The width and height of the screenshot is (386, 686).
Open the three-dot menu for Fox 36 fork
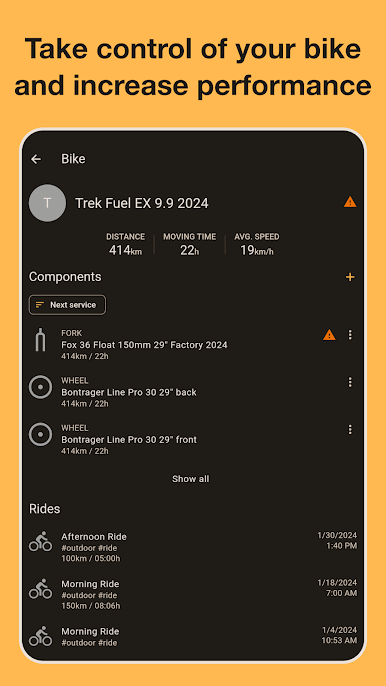350,335
